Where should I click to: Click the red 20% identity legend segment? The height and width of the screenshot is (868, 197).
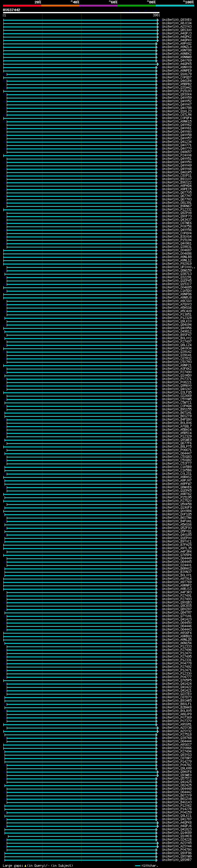[x=22, y=6]
